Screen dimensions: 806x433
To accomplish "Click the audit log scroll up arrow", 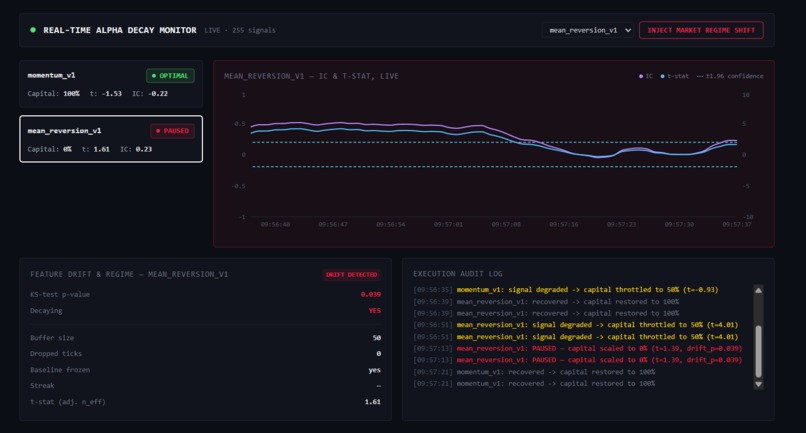I will tap(758, 291).
